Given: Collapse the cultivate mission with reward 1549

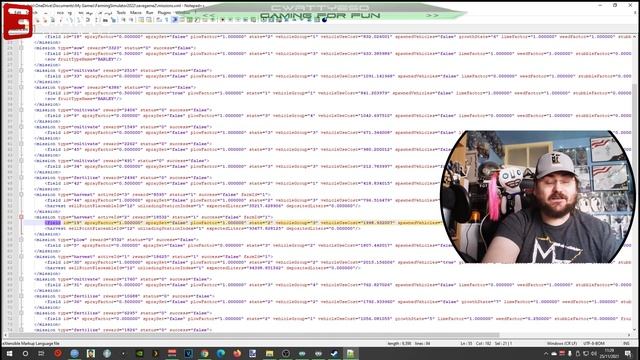Looking at the screenshot, I should [x=21, y=127].
